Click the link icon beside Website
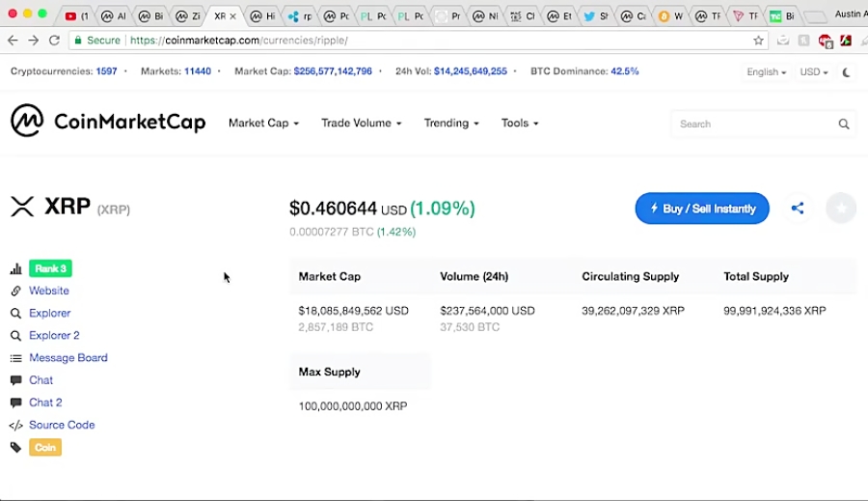Viewport: 868px width, 501px height. click(x=16, y=291)
